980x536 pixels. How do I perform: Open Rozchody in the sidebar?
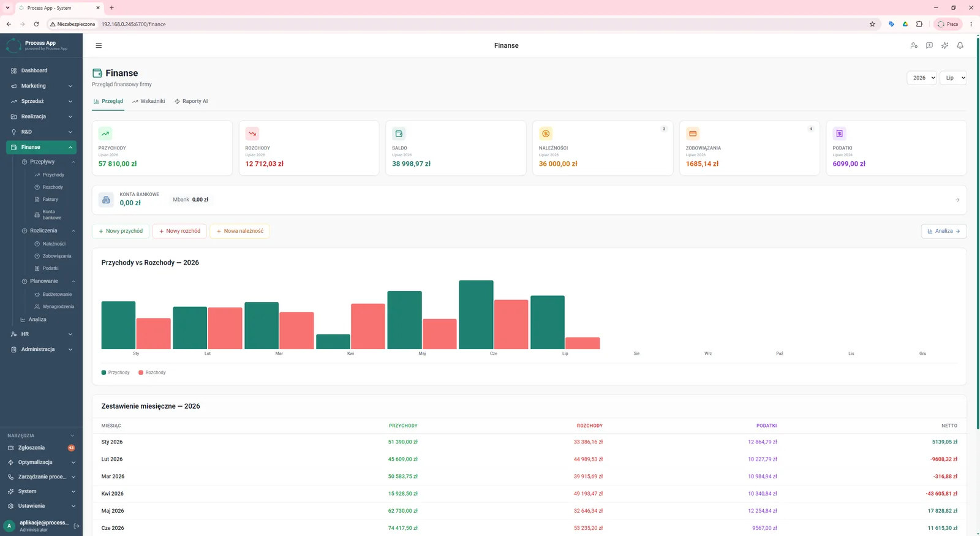coord(53,187)
